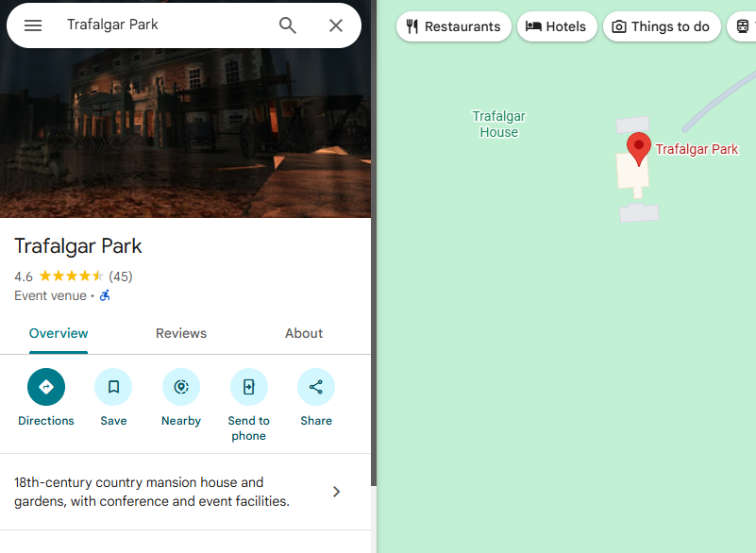756x553 pixels.
Task: Click the Trafalgar Park place title
Action: click(x=78, y=246)
